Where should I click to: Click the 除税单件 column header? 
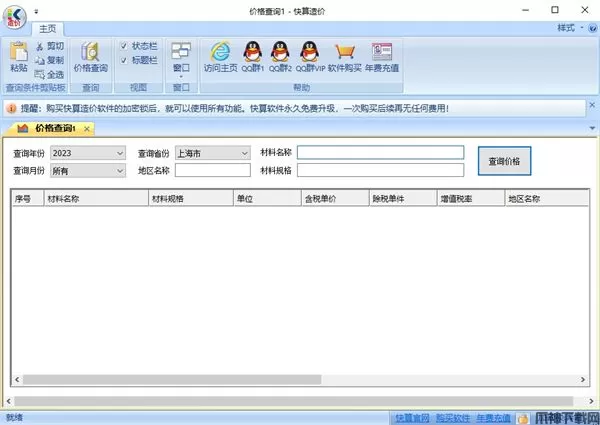pos(403,199)
